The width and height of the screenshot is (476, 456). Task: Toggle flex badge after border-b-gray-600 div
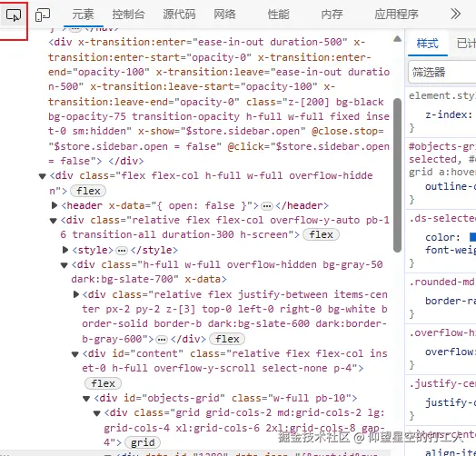tap(227, 339)
